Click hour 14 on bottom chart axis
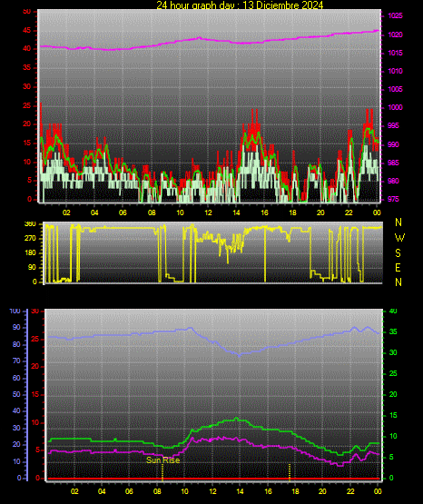Image resolution: width=423 pixels, height=504 pixels. [x=240, y=491]
